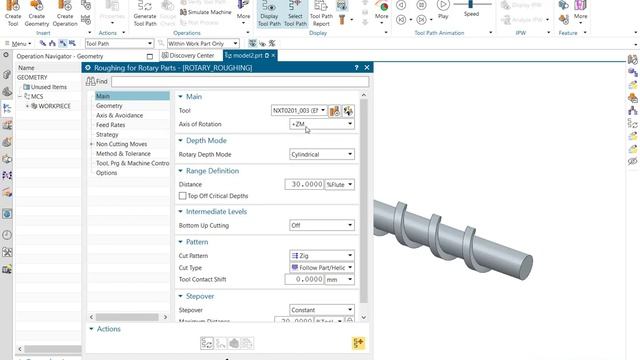
Task: Collapse the Range Definition section
Action: 180,171
